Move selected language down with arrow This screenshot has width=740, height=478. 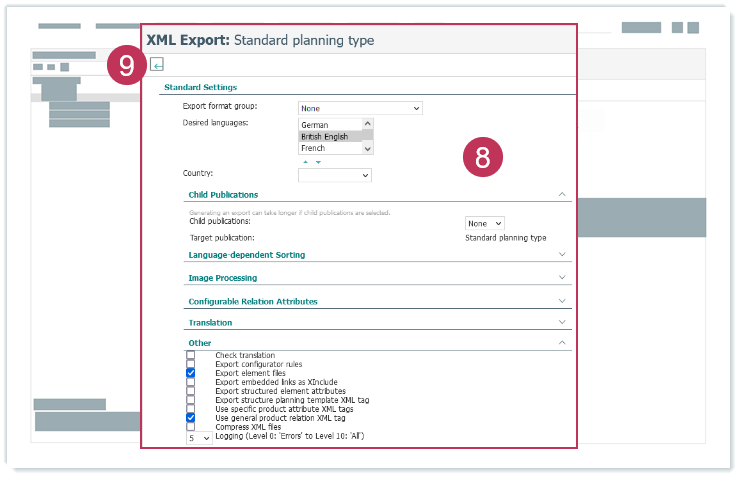coord(319,161)
